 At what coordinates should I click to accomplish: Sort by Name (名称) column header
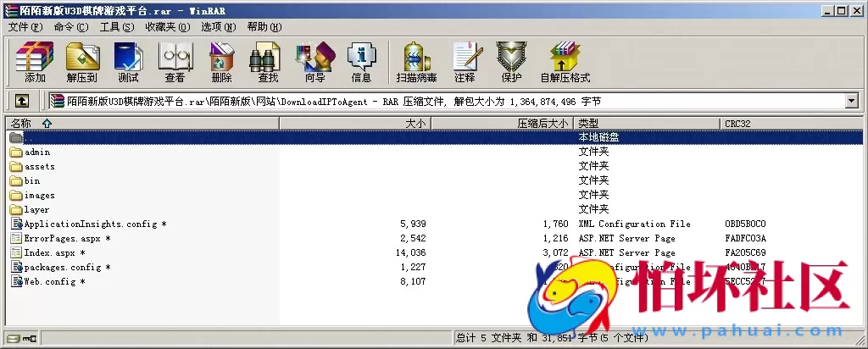pos(142,124)
